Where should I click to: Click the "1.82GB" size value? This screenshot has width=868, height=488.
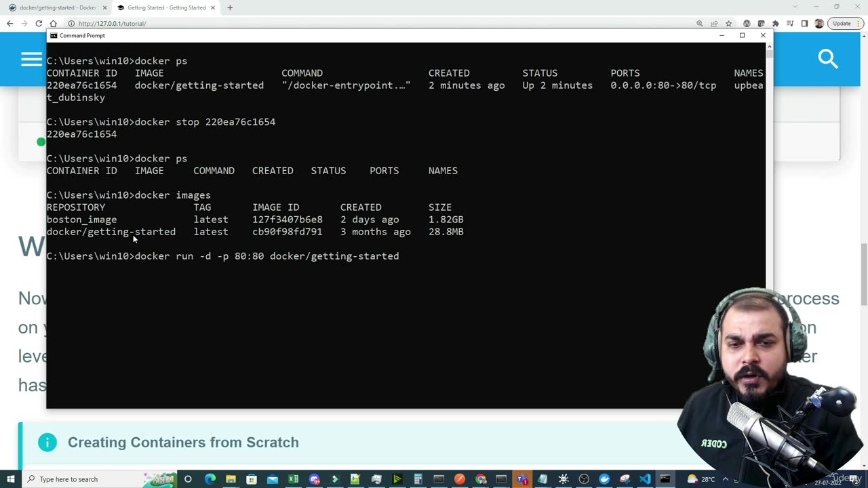click(x=446, y=220)
